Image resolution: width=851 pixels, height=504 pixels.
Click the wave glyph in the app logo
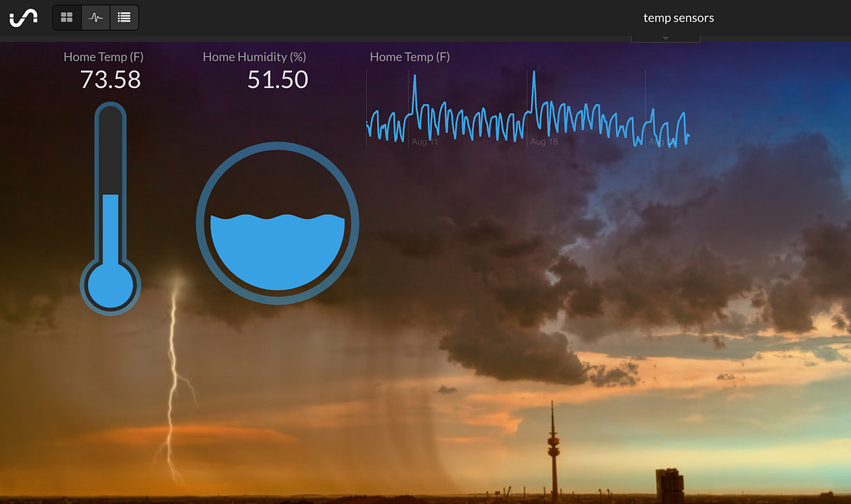click(23, 17)
